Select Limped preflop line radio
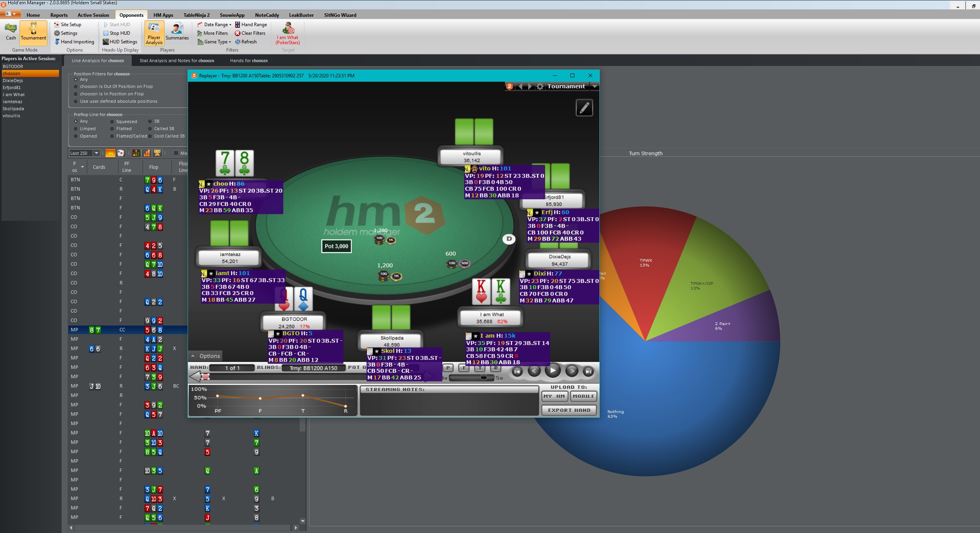Image resolution: width=980 pixels, height=533 pixels. click(76, 129)
